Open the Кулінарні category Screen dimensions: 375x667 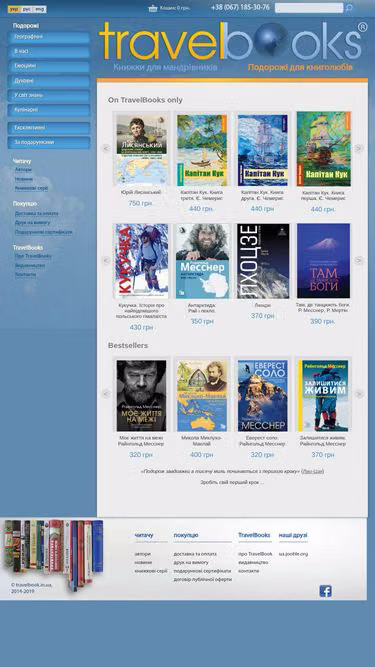(49, 110)
